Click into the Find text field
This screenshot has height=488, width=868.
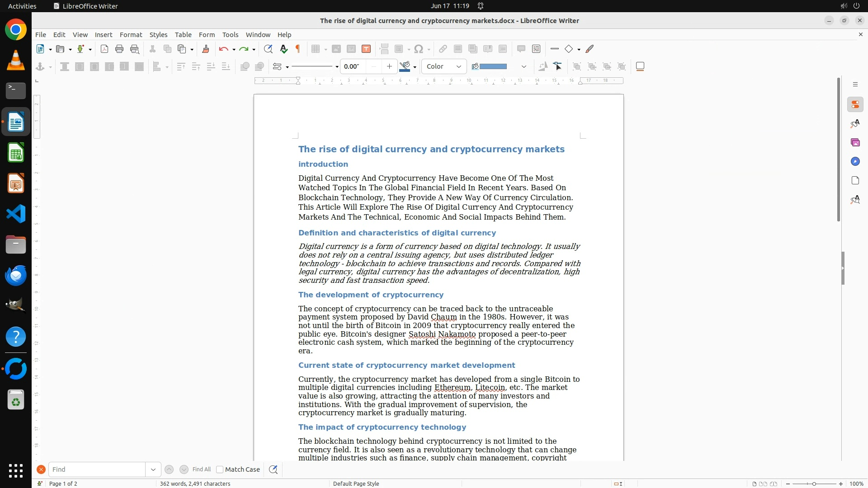pyautogui.click(x=97, y=469)
